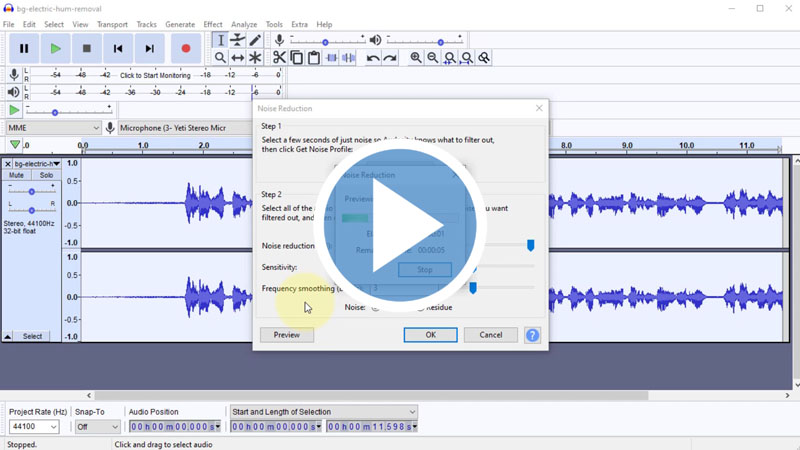Screen dimensions: 800x450
Task: Open the Effect menu
Action: [x=213, y=24]
